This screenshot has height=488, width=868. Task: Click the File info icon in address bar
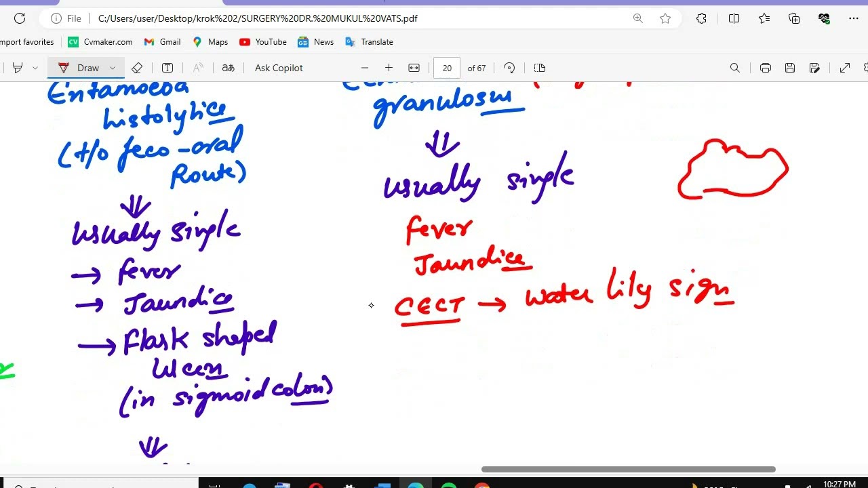point(66,18)
